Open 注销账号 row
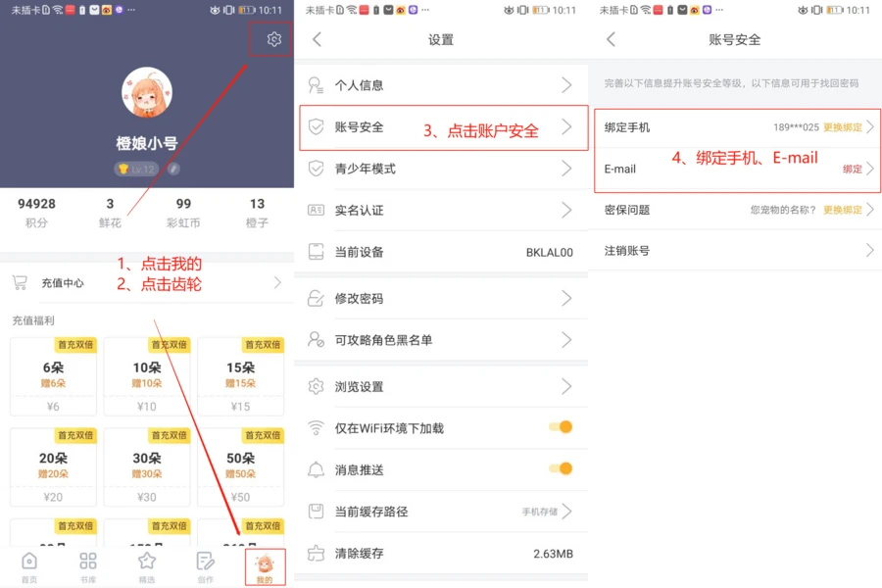This screenshot has width=882, height=588. pos(735,251)
